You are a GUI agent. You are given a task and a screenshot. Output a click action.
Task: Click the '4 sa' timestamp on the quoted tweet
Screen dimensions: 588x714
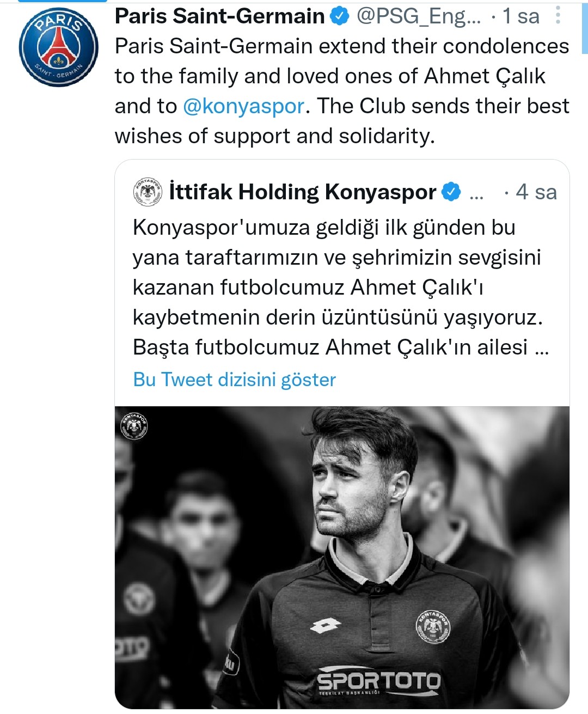[536, 192]
